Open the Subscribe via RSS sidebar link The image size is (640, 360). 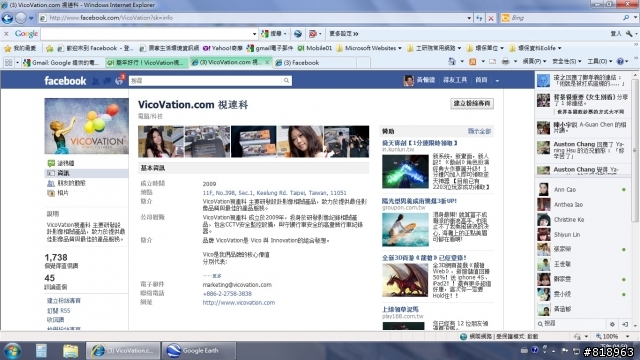pos(58,311)
